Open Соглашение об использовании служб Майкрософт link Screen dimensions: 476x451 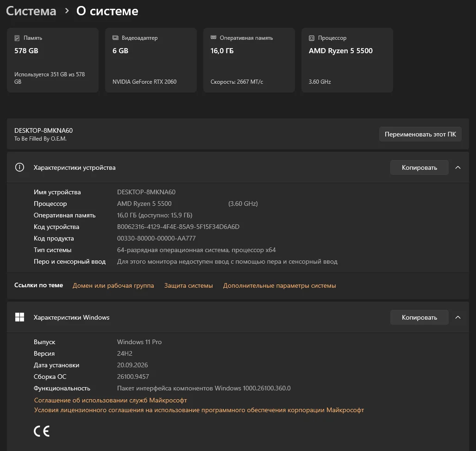[x=111, y=400]
